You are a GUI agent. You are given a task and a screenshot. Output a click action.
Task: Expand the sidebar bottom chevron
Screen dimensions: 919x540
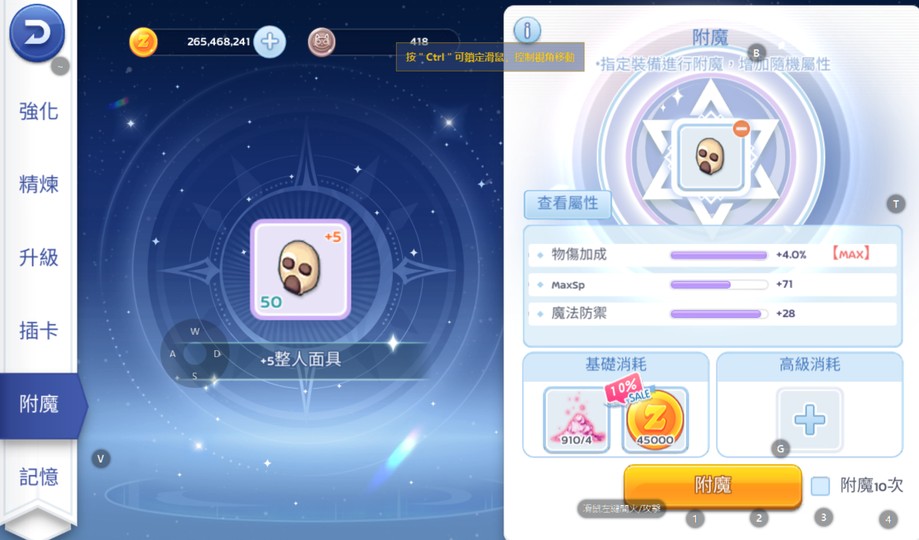point(39,522)
